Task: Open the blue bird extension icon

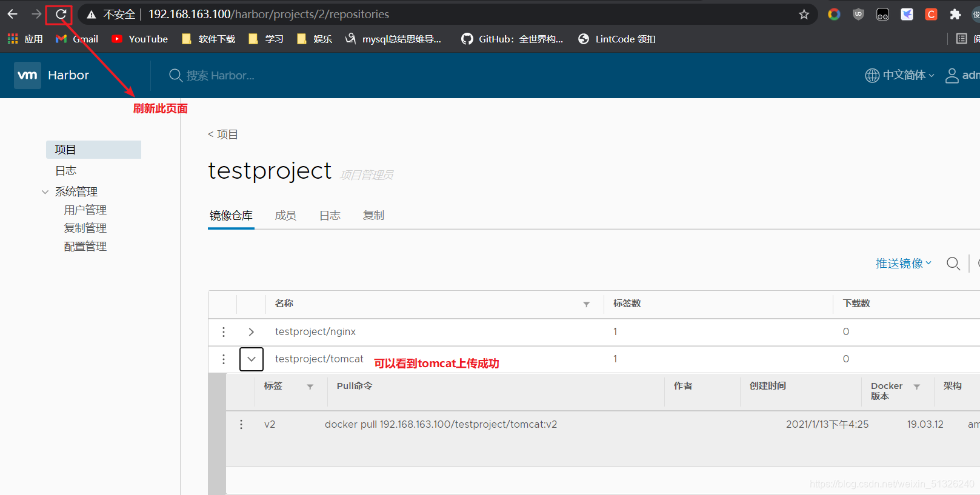Action: (907, 15)
